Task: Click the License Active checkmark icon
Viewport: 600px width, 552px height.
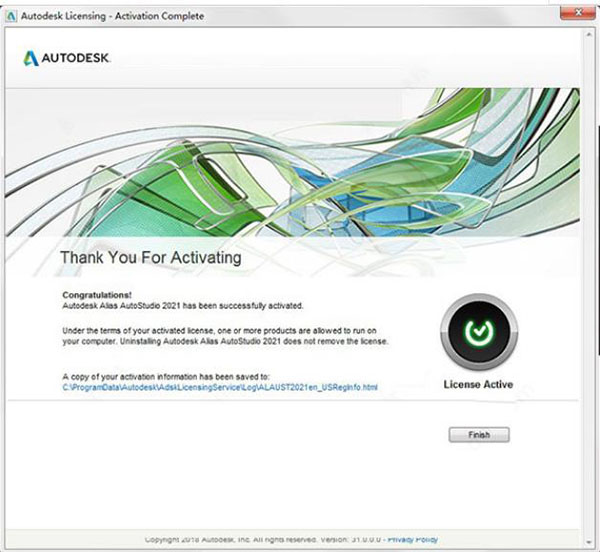Action: click(479, 332)
